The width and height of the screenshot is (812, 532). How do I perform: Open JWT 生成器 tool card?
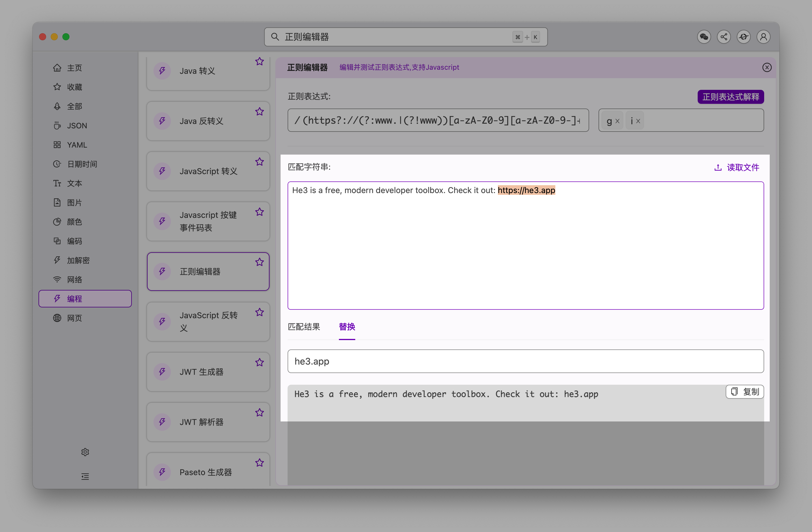(208, 372)
